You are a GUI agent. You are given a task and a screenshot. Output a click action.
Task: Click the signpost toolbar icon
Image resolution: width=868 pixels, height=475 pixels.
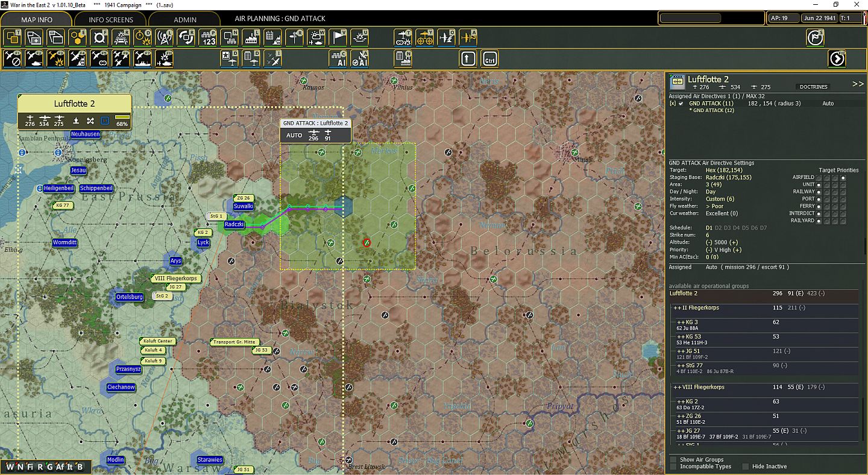[295, 37]
